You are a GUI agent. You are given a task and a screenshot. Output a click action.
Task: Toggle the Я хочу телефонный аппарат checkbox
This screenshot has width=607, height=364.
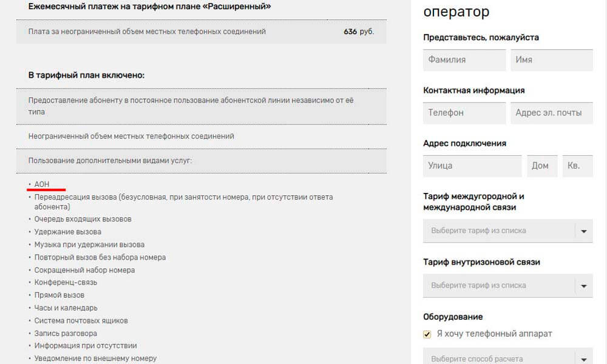pos(427,334)
